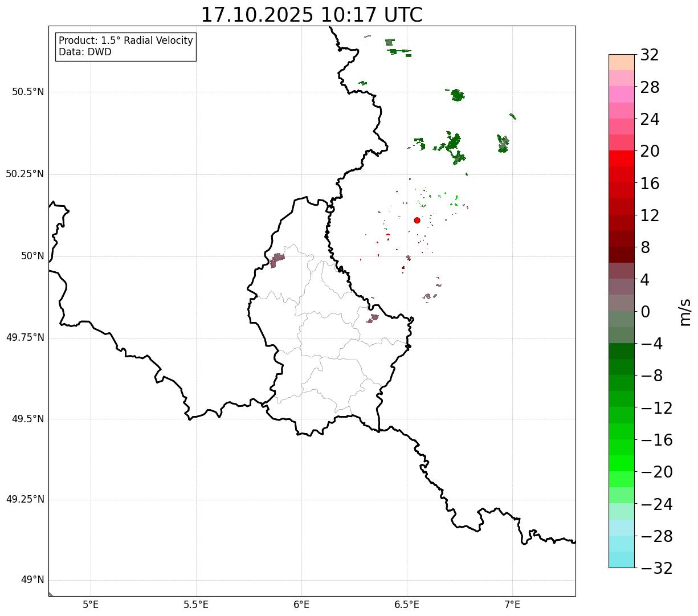The image size is (698, 616).
Task: Click the 49.5°N latitude label
Action: (x=28, y=419)
